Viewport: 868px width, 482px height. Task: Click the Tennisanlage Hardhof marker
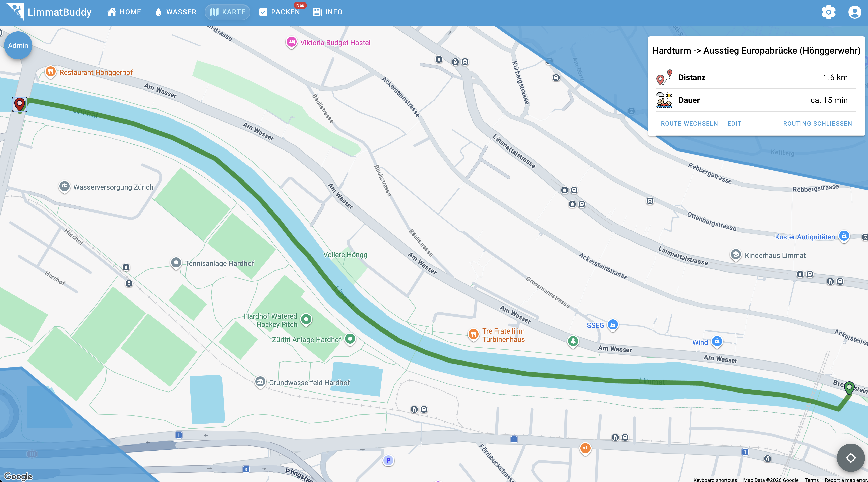tap(176, 263)
